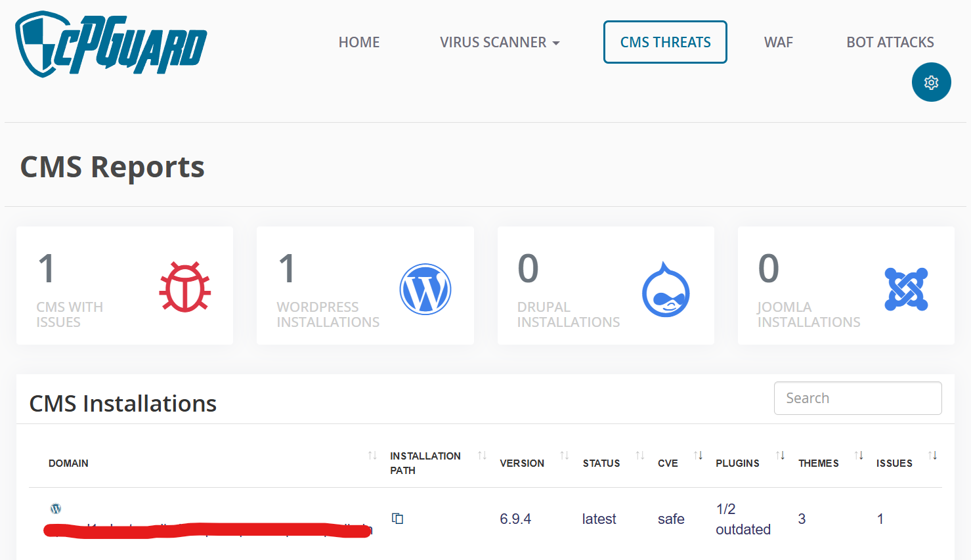This screenshot has width=971, height=560.
Task: Sort table by Installation Path arrows
Action: [x=482, y=456]
